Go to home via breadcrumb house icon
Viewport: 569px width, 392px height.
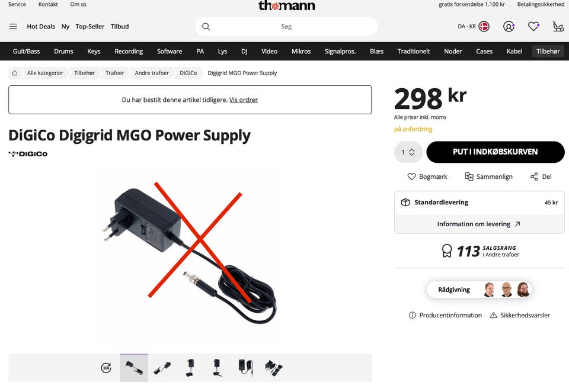point(14,73)
